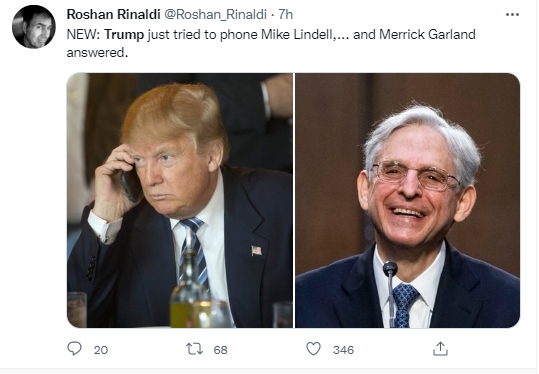Viewport: 539px width, 374px height.
Task: Click the word answered in tweet text
Action: (95, 53)
